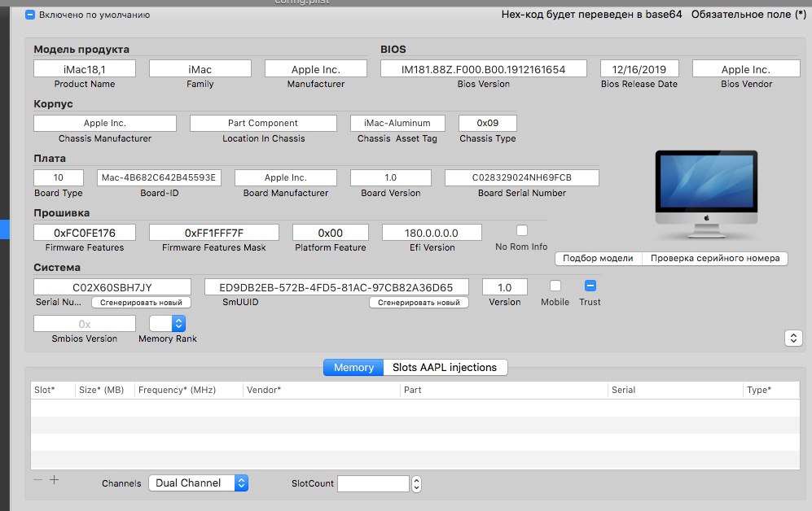The height and width of the screenshot is (511, 812).
Task: Click the up-down stepper at panel's right edge
Action: pos(793,338)
